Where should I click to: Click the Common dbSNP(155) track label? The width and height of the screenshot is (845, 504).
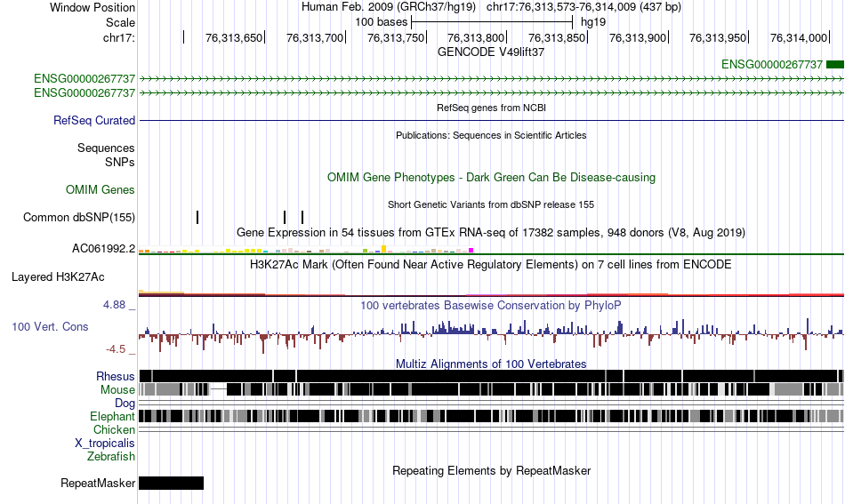tap(79, 218)
